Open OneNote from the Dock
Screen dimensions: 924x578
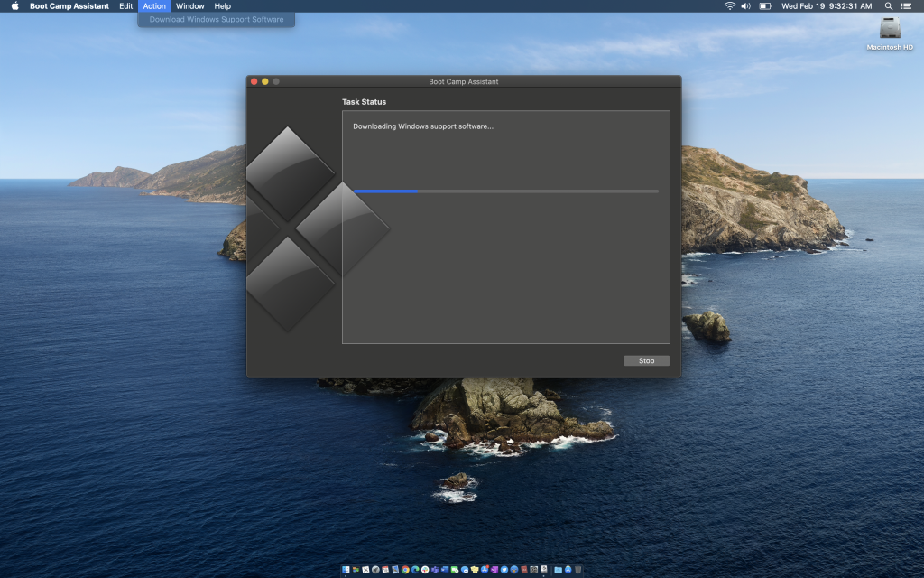494,570
